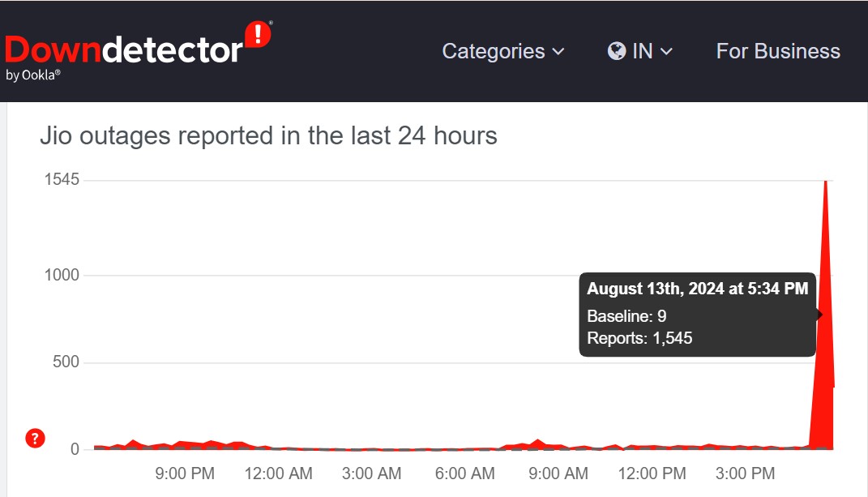
Task: Click the tooltip date heading August 13th
Action: pos(697,289)
